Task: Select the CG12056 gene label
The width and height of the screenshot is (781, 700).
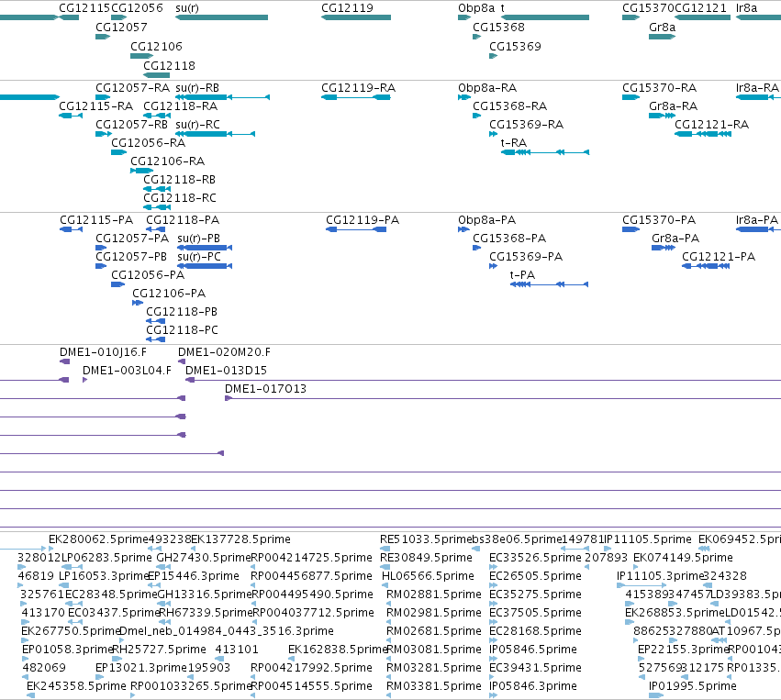Action: (x=137, y=8)
